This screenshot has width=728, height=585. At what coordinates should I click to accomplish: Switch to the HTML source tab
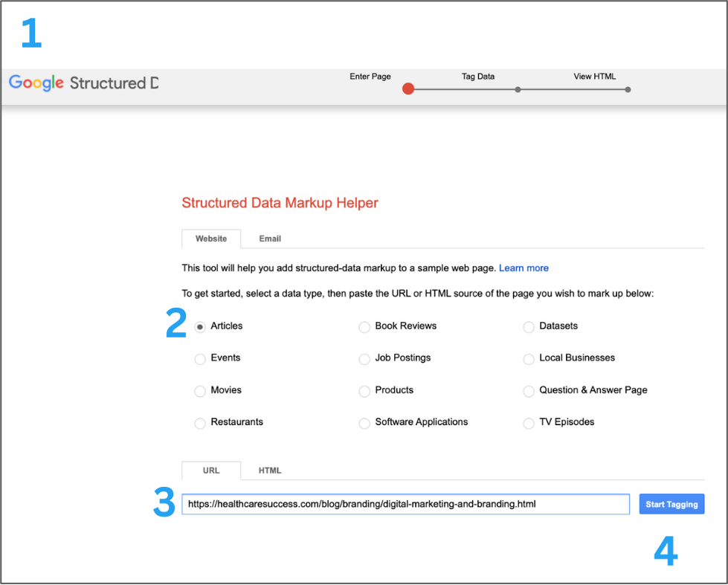[x=270, y=471]
